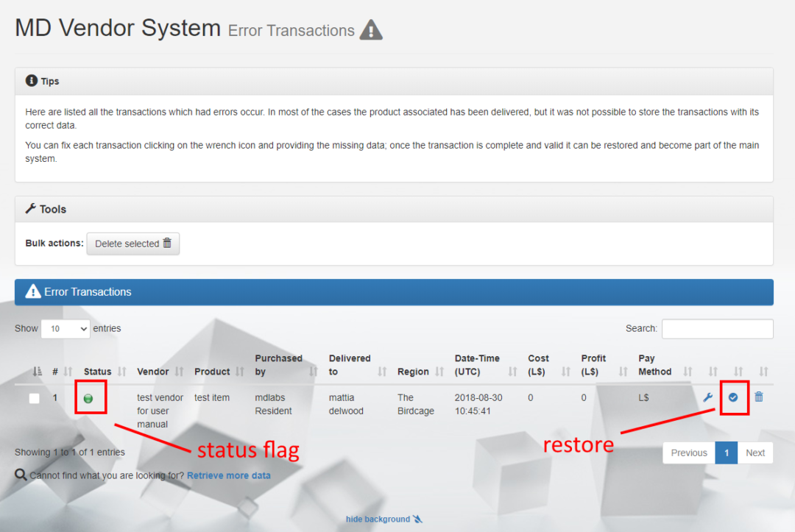Open the Retrieve more data link
795x532 pixels.
click(228, 475)
